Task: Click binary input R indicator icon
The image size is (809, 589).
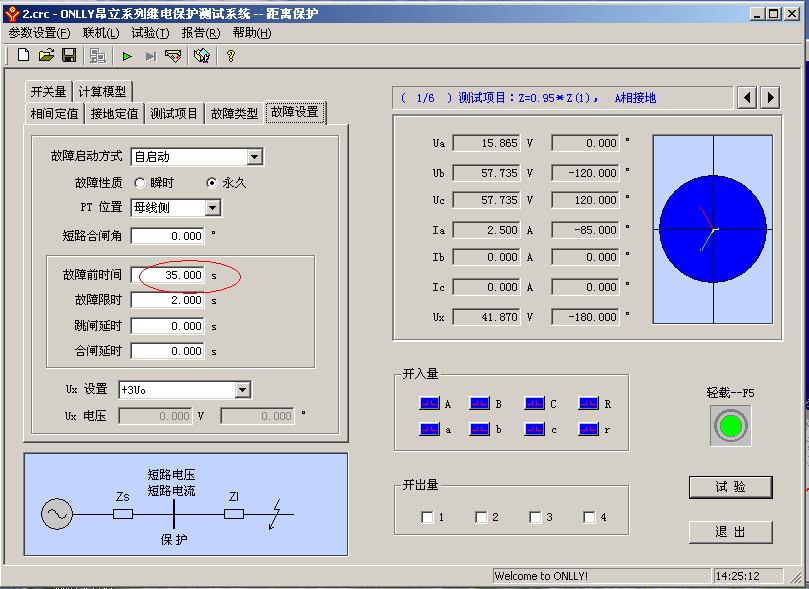Action: tap(588, 404)
